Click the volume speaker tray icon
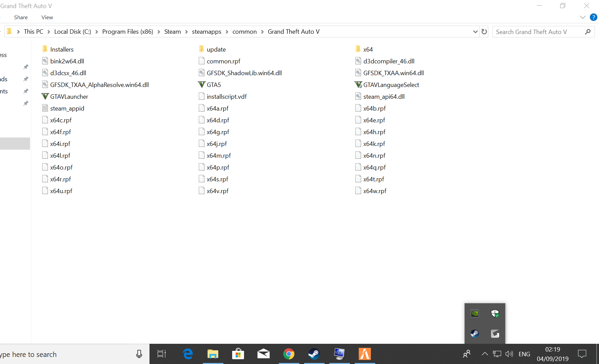 [509, 354]
